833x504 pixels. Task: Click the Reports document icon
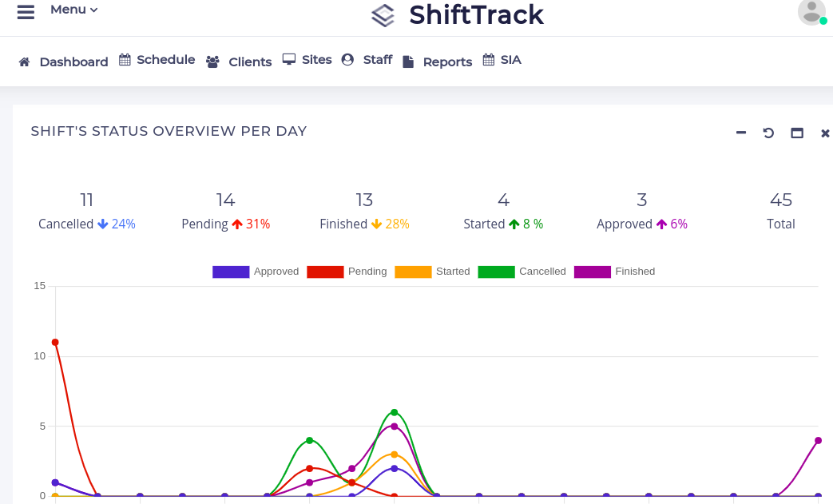click(408, 62)
